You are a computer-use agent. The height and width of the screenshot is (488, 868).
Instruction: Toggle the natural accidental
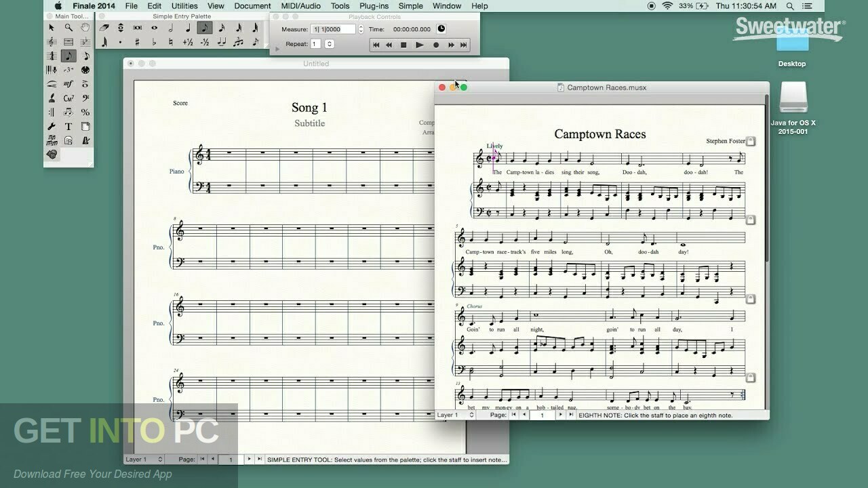[171, 42]
